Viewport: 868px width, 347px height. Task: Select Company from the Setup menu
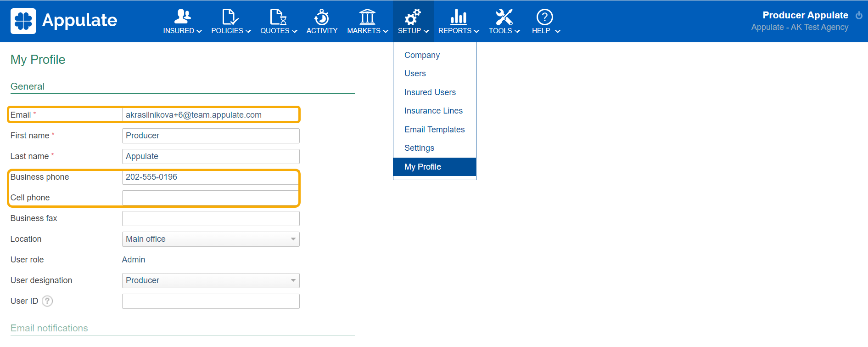pos(422,55)
